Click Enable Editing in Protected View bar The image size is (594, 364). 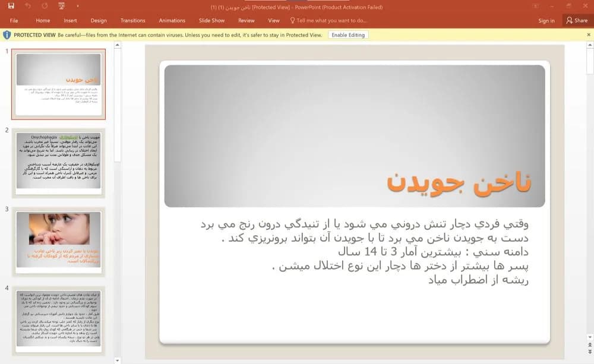point(347,35)
